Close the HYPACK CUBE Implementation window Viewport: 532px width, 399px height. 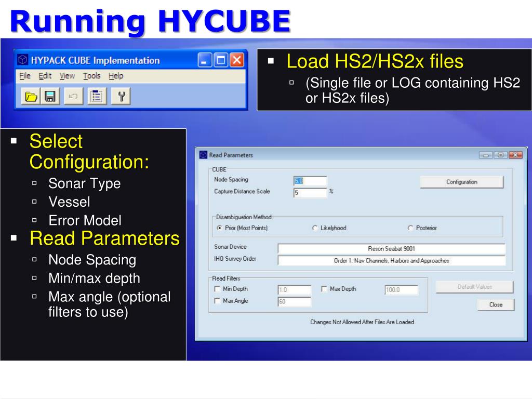click(x=237, y=60)
